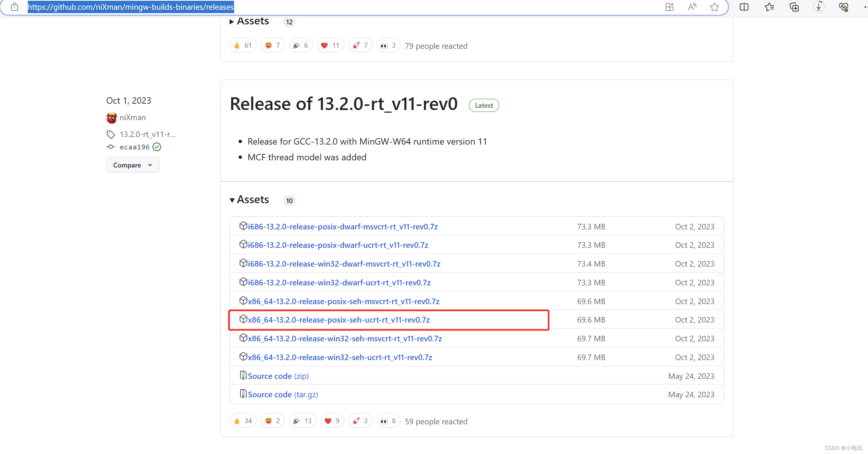Click niXman avatar image
The width and height of the screenshot is (868, 454).
click(x=111, y=118)
